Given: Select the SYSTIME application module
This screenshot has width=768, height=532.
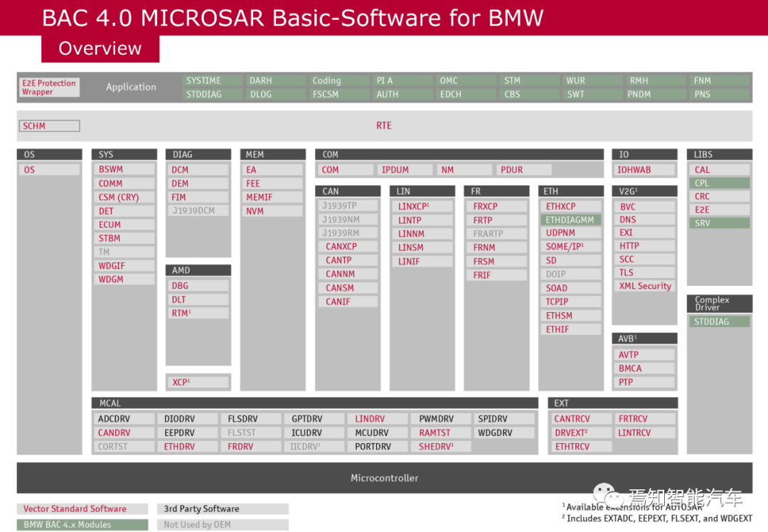Looking at the screenshot, I should click(213, 80).
